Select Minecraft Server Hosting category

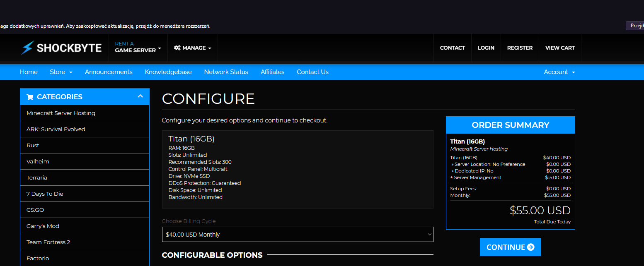coord(61,113)
